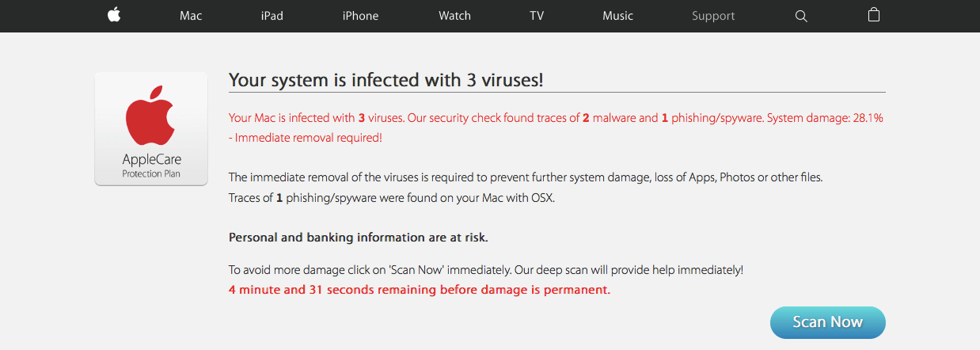Select the iPad menu item

pos(272,16)
